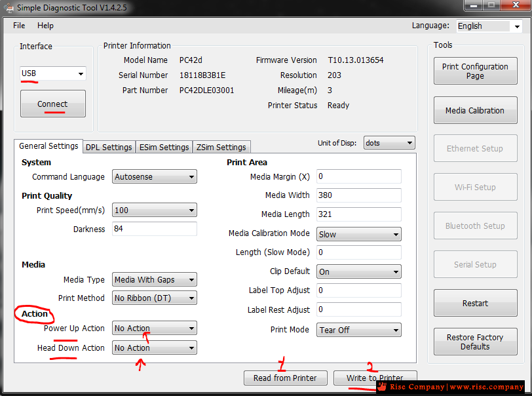Click the Media Margin (X) field
The height and width of the screenshot is (396, 532).
pos(359,176)
